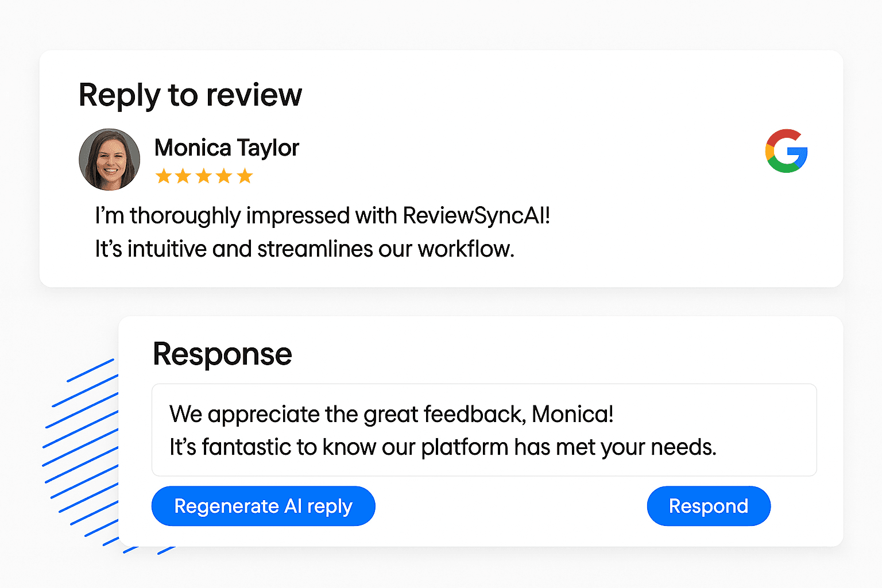882x588 pixels.
Task: Click the second rating star
Action: 184,176
